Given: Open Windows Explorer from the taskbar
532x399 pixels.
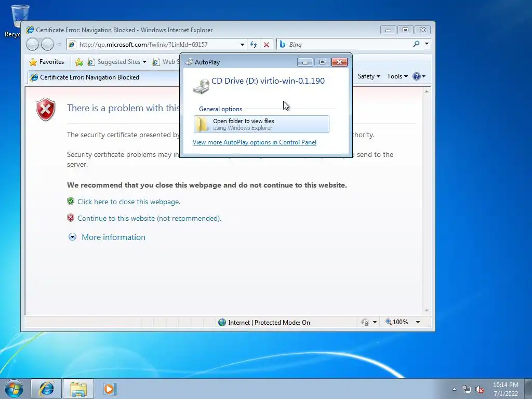Looking at the screenshot, I should [78, 389].
